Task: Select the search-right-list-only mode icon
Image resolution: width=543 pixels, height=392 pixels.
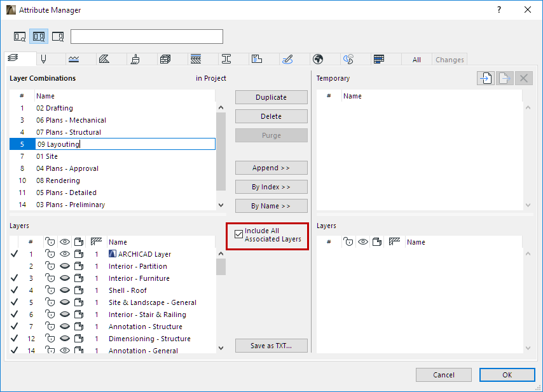Action: point(58,36)
